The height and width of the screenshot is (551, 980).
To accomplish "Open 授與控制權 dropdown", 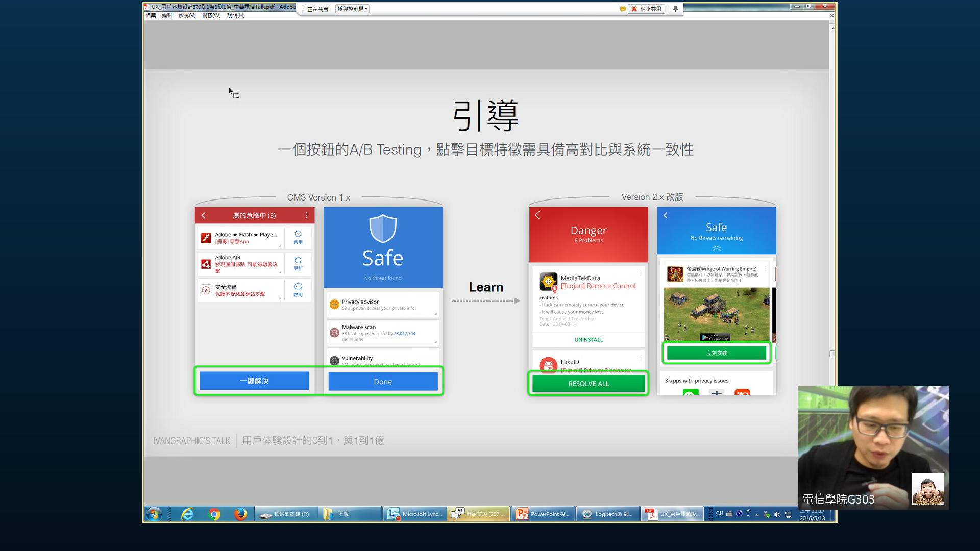I will coord(352,9).
